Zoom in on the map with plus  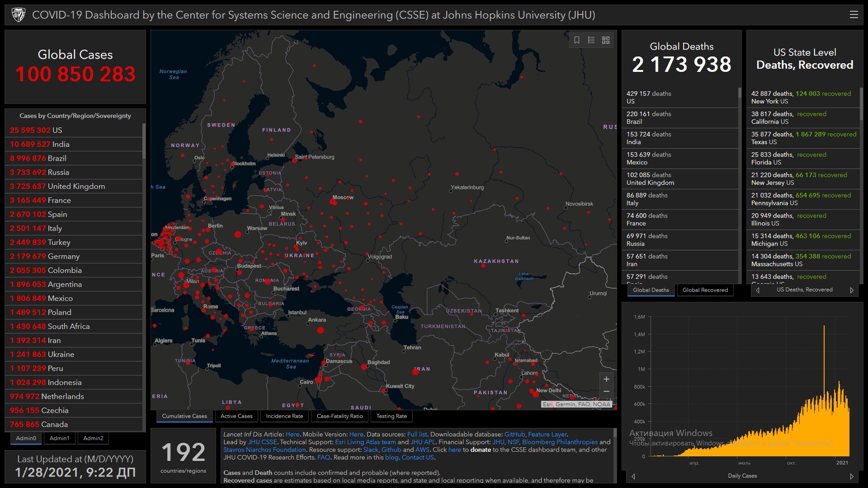click(606, 379)
